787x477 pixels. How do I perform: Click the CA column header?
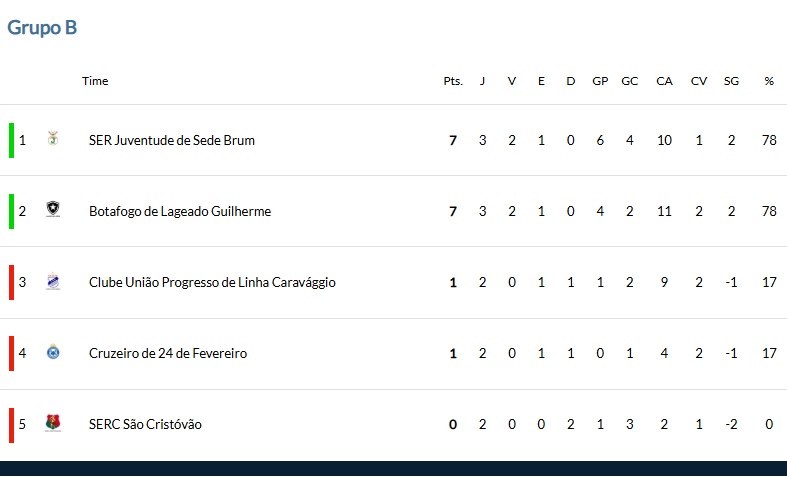664,81
